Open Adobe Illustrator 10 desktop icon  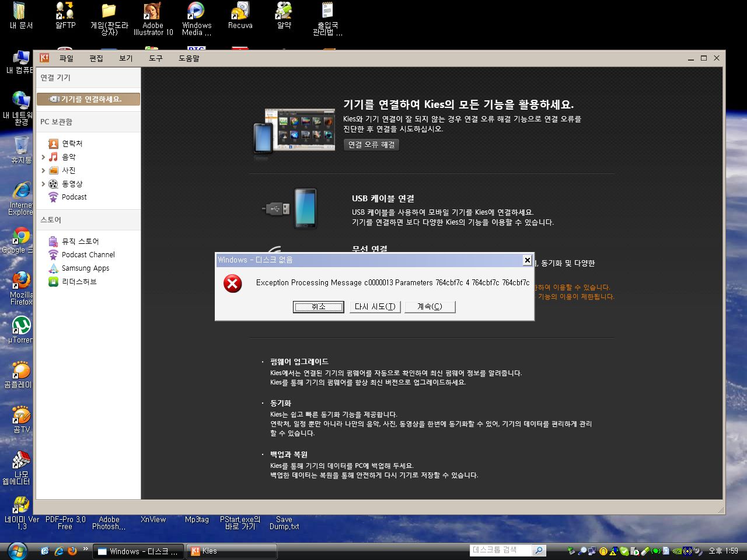153,19
